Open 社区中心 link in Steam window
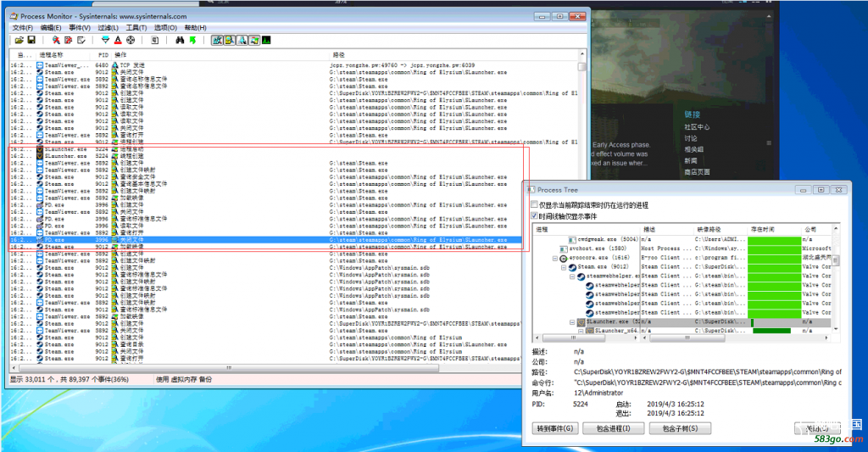Screen dimensions: 868x452 point(697,127)
